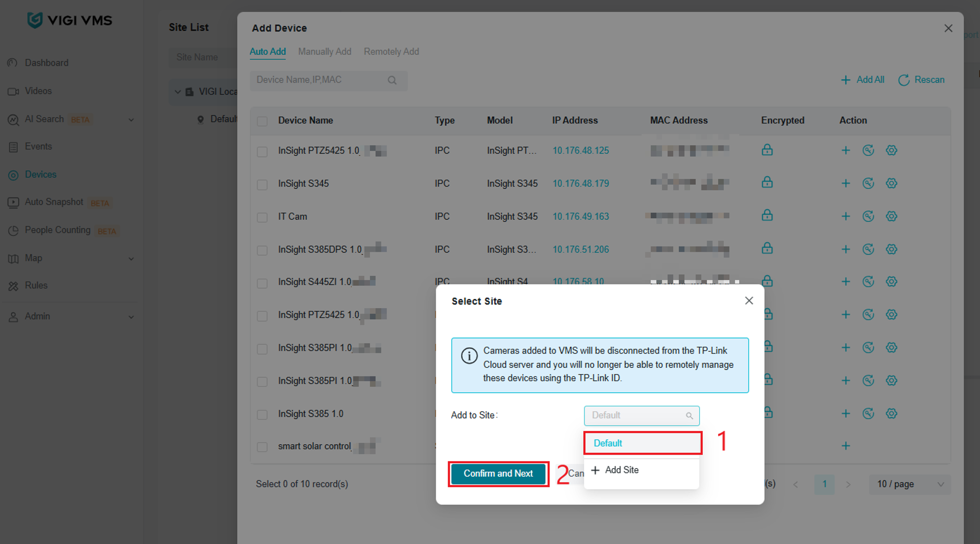Toggle the select-all checkbox in table header
This screenshot has width=980, height=544.
click(x=262, y=121)
